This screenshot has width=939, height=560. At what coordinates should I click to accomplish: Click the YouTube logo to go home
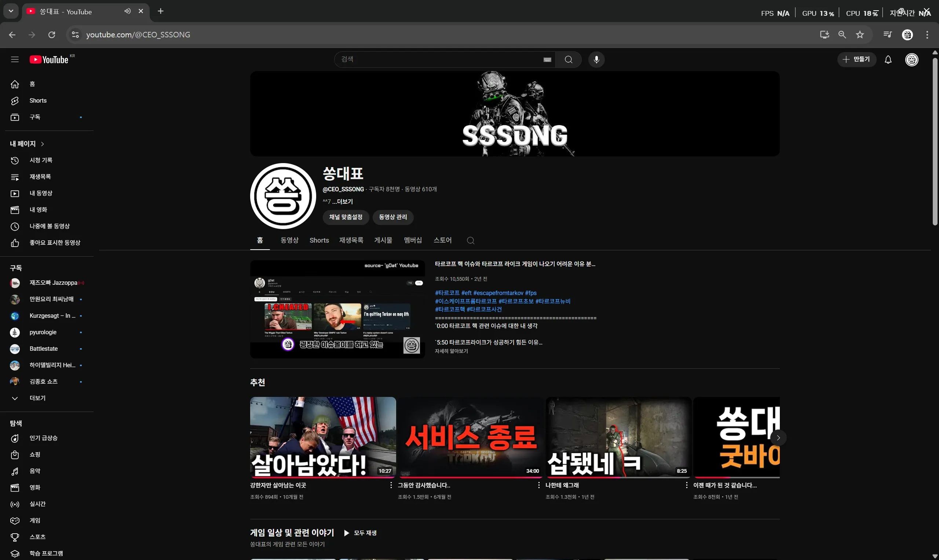pyautogui.click(x=50, y=59)
